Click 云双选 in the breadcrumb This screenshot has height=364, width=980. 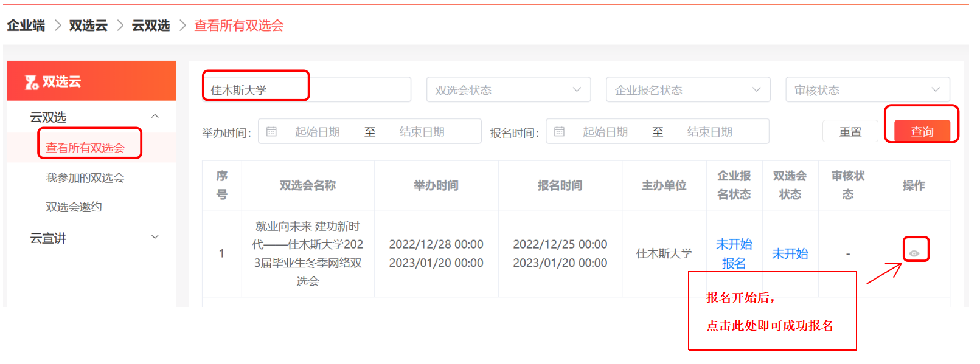tap(151, 26)
